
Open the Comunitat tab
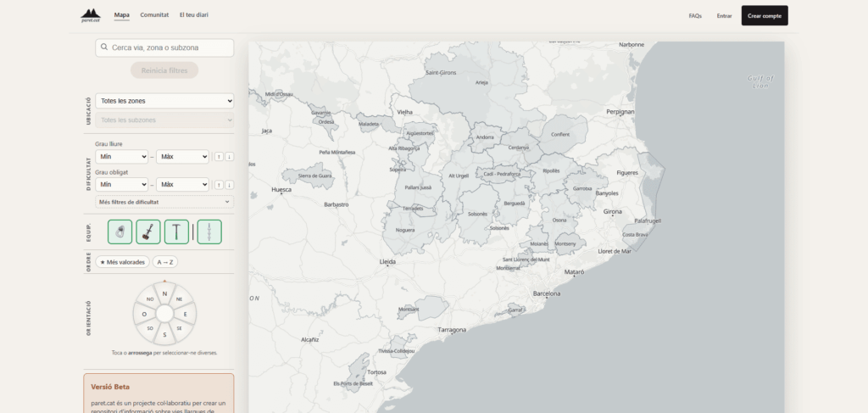[x=154, y=15]
